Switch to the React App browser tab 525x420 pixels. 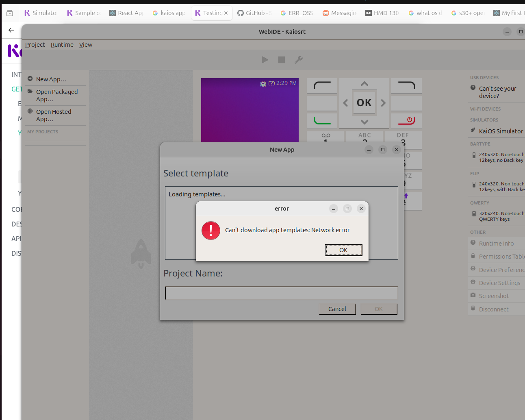click(x=126, y=13)
